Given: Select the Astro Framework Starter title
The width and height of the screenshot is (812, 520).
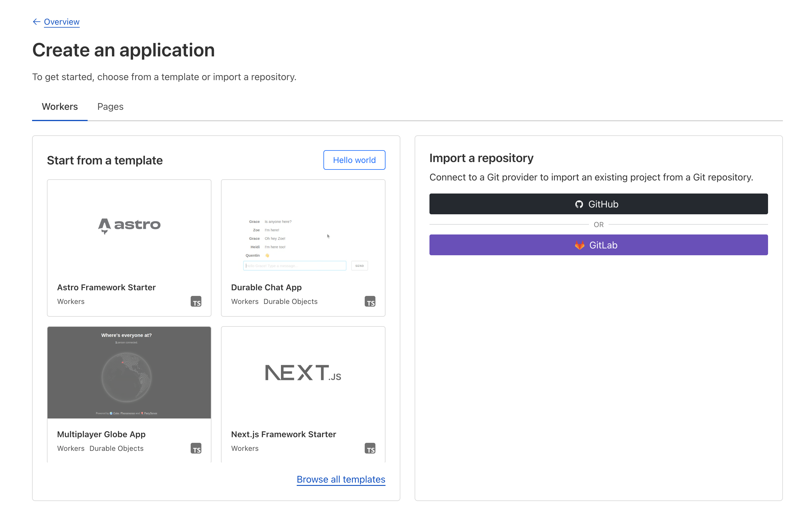Looking at the screenshot, I should (x=106, y=287).
